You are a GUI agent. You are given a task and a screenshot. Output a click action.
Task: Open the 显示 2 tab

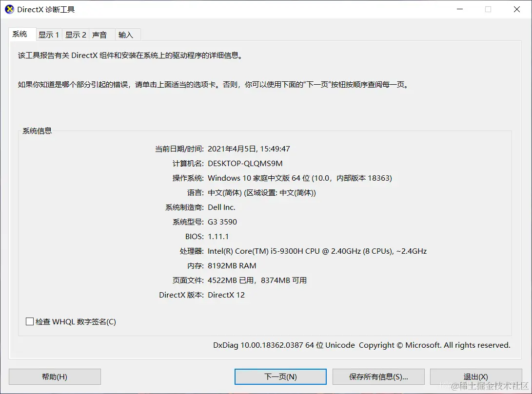coord(75,35)
